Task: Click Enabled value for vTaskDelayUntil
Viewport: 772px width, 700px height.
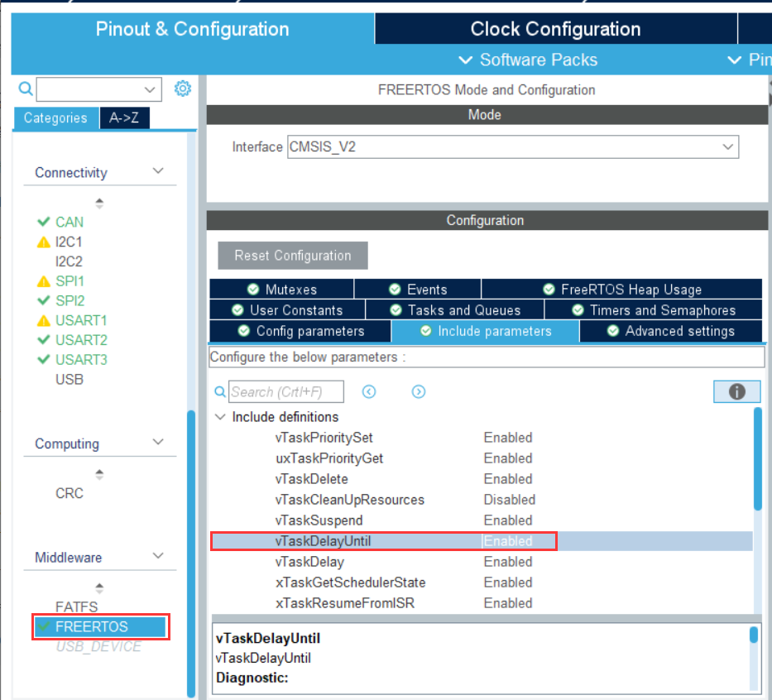Action: click(507, 541)
